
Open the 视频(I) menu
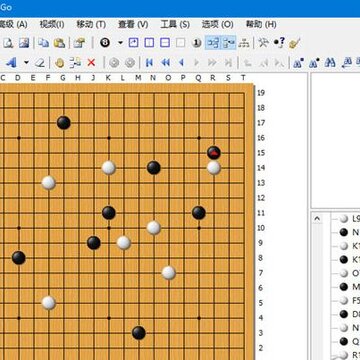52,24
